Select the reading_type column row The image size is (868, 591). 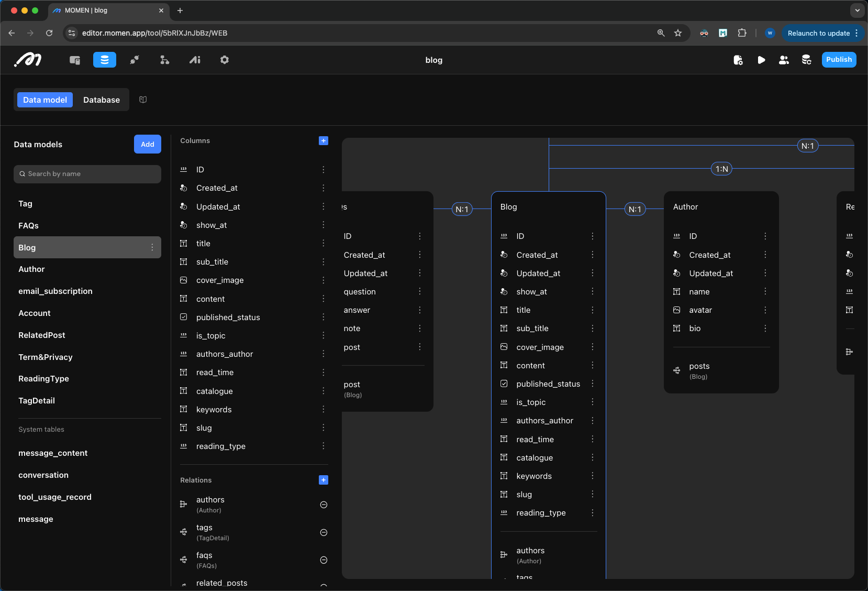coord(254,446)
